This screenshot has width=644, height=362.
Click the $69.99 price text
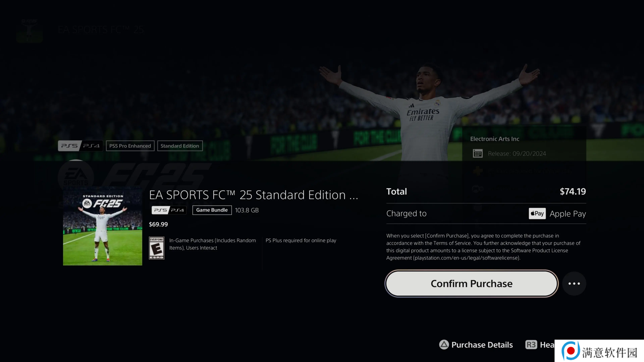pyautogui.click(x=158, y=224)
